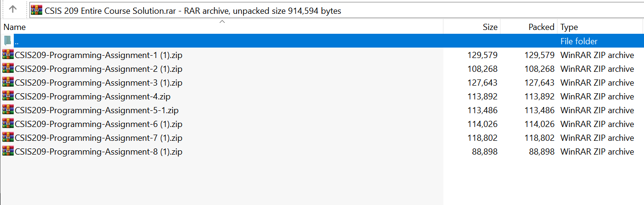Click the icon of Programming-Assignment-5-1.zip
Viewport: 644px width, 205px height.
pos(8,110)
